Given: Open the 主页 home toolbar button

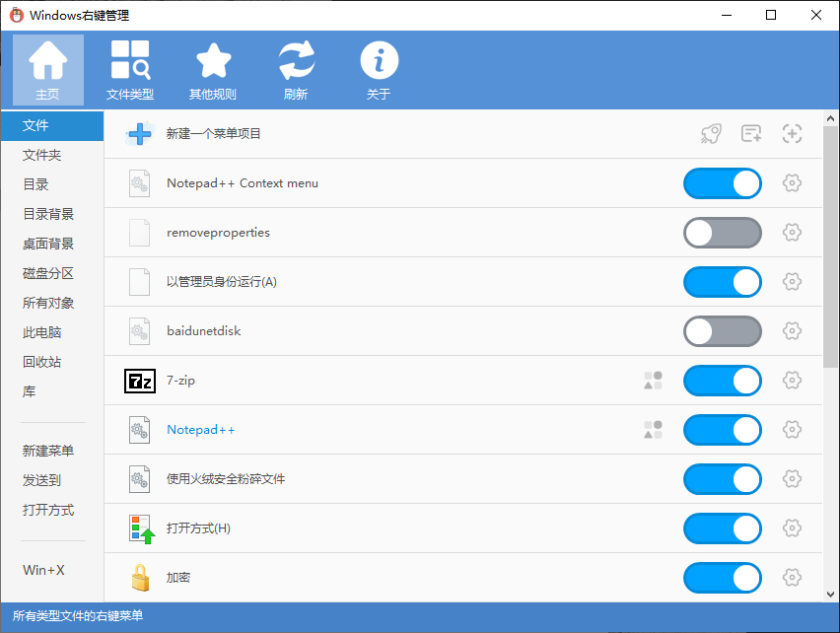Looking at the screenshot, I should click(x=48, y=70).
